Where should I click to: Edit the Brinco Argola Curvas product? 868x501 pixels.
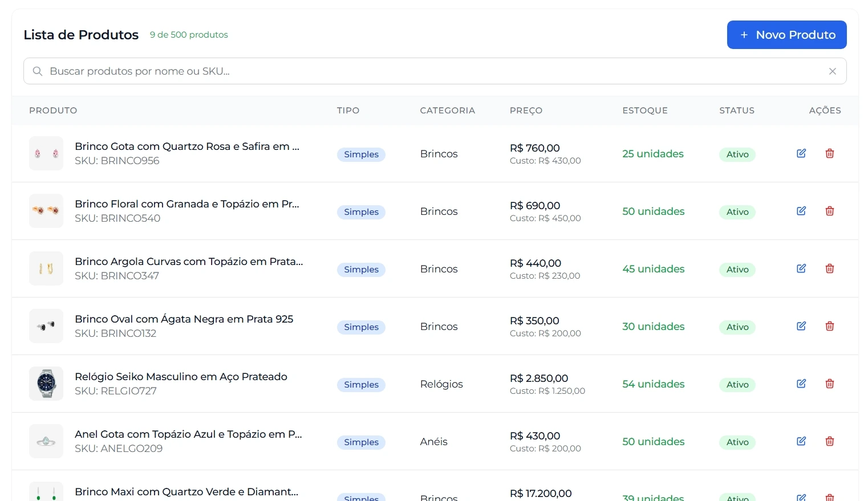(x=801, y=268)
